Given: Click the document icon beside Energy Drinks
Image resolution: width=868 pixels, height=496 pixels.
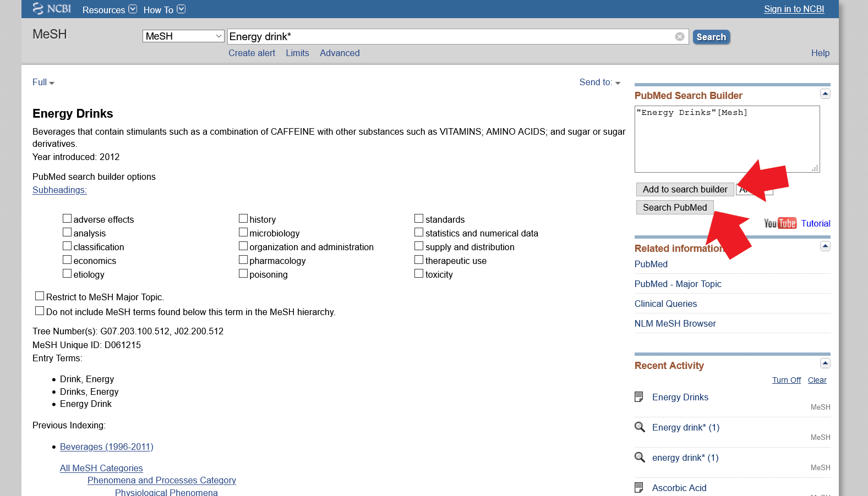Looking at the screenshot, I should (639, 397).
